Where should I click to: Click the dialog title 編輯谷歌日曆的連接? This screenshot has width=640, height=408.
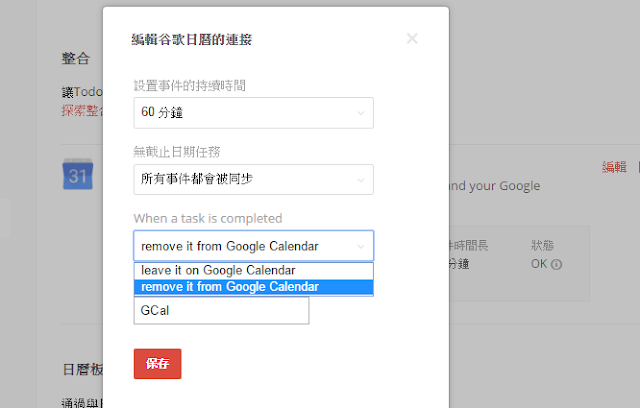[191, 40]
